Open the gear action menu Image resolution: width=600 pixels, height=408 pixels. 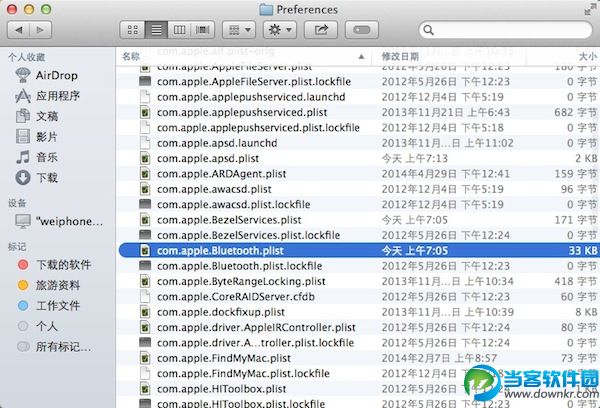pyautogui.click(x=280, y=30)
